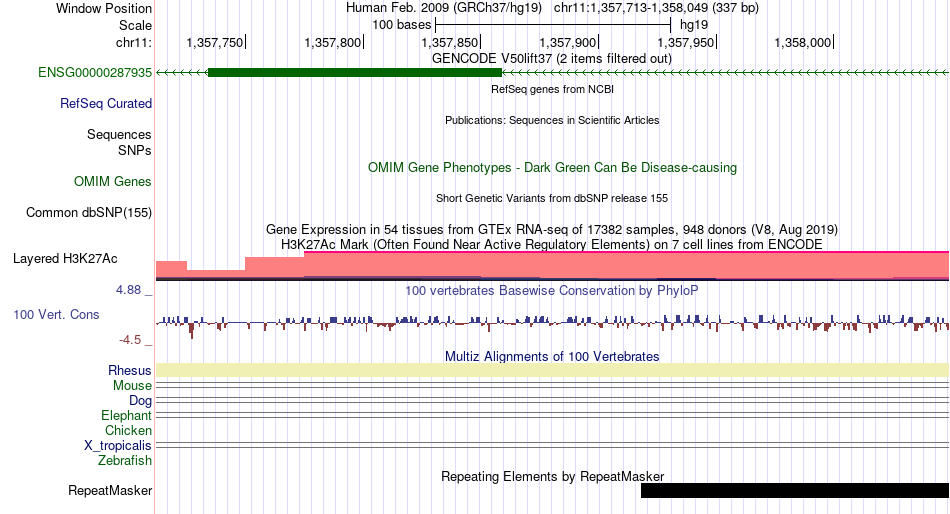Click the RepeatMasker track label
This screenshot has width=950, height=514.
[x=110, y=490]
